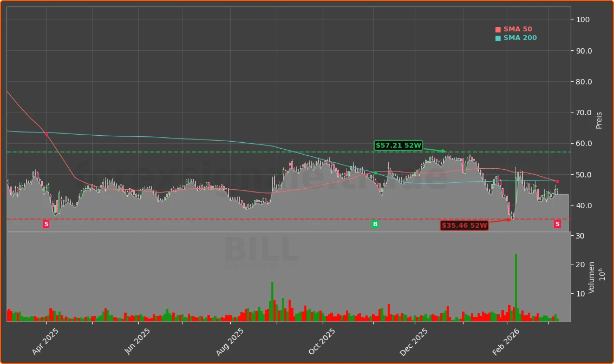
Task: Click the 'Bill Holdings Inc' company name text
Action: (x=261, y=266)
